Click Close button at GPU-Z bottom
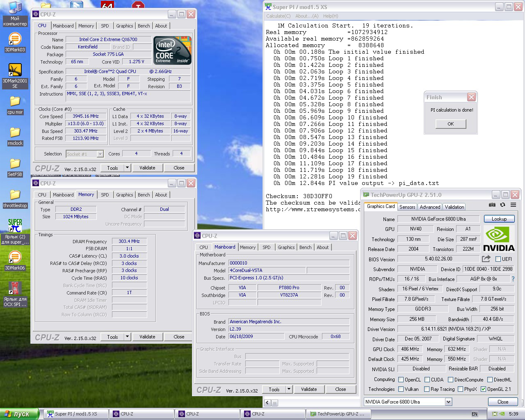Viewport: 525px width, 420px height. click(x=503, y=402)
